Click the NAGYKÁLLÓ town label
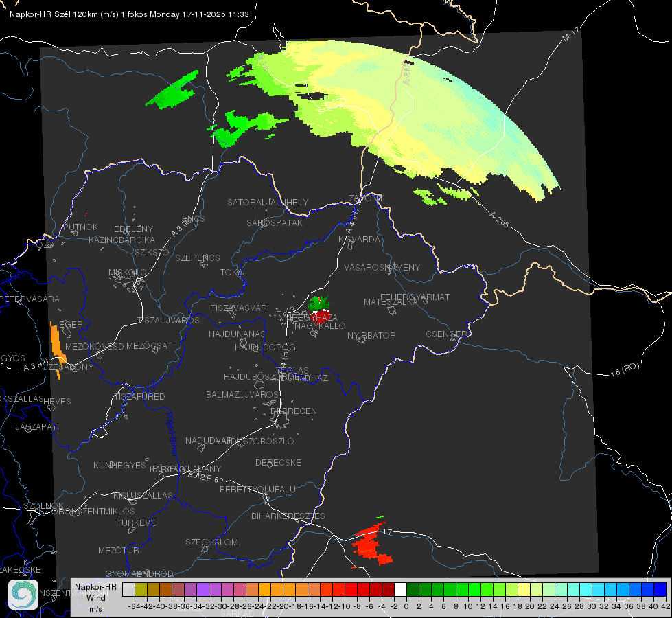This screenshot has height=618, width=672. click(320, 326)
